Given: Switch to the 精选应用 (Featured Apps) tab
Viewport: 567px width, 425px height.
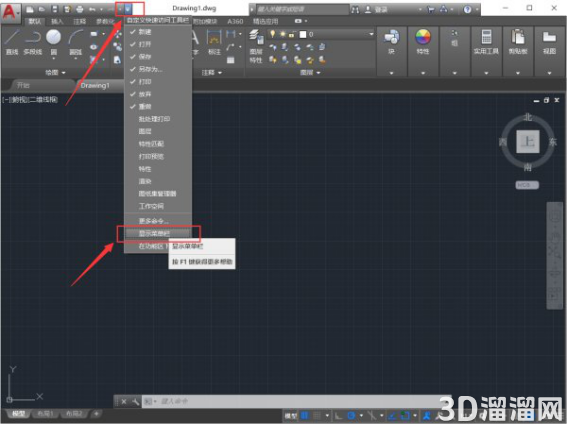Looking at the screenshot, I should 265,21.
